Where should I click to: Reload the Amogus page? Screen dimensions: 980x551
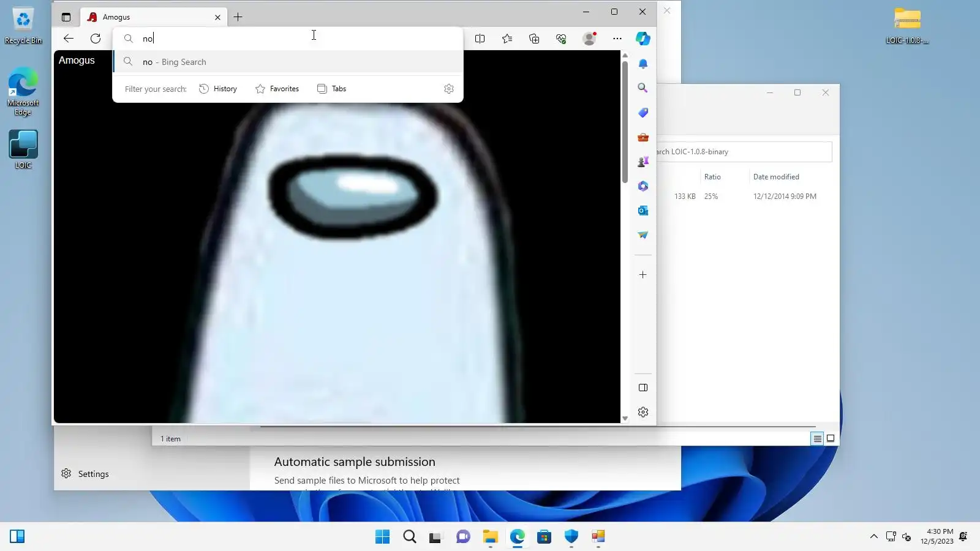(x=96, y=39)
